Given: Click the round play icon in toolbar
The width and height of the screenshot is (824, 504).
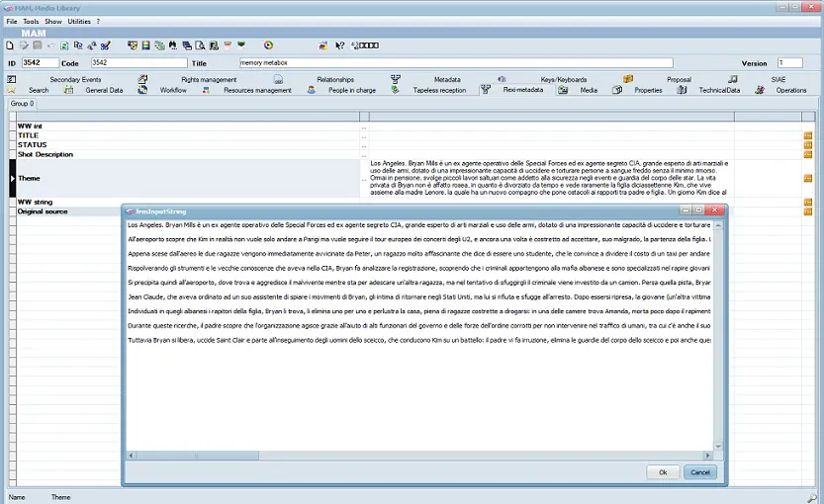Looking at the screenshot, I should tap(268, 45).
